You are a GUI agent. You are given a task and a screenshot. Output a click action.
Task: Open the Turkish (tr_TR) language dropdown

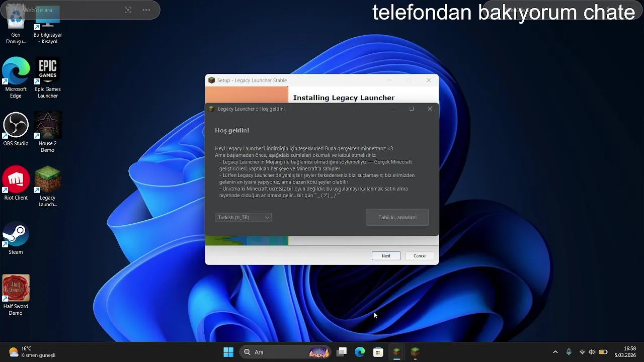(x=243, y=217)
